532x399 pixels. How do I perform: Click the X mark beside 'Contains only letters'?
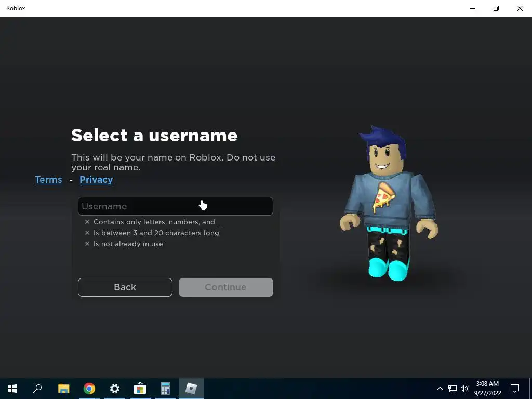87,222
